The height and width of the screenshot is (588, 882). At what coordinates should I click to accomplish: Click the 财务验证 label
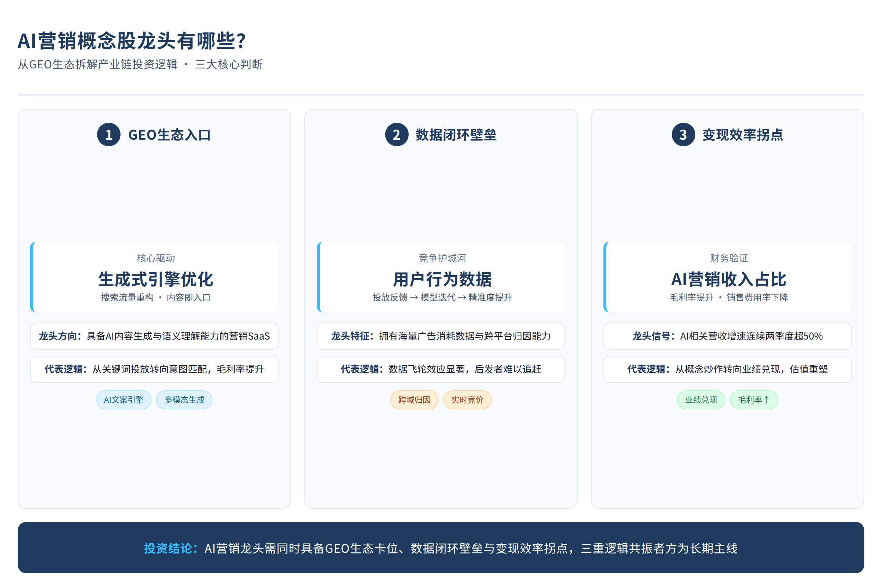click(729, 258)
